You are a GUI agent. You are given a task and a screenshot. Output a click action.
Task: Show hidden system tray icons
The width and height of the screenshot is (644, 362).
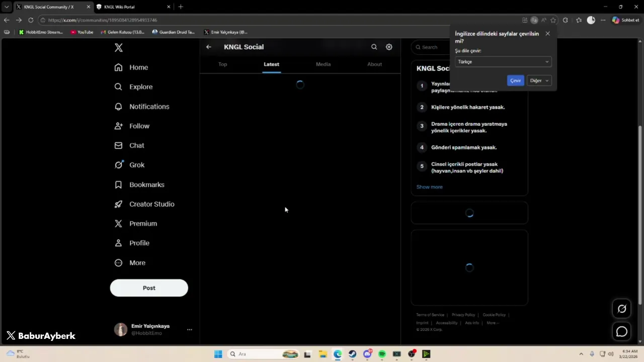(x=581, y=354)
